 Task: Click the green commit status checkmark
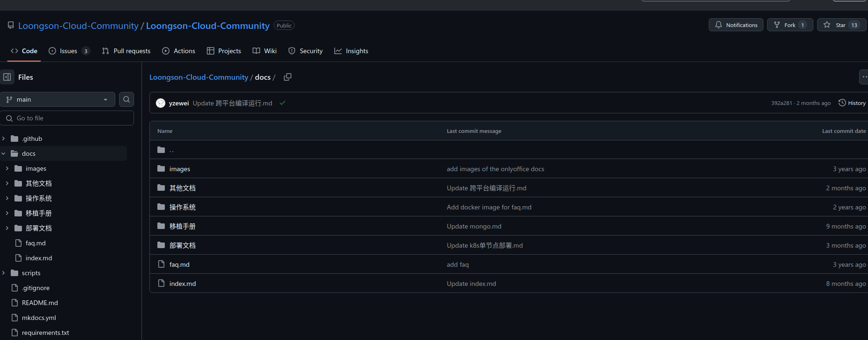282,103
